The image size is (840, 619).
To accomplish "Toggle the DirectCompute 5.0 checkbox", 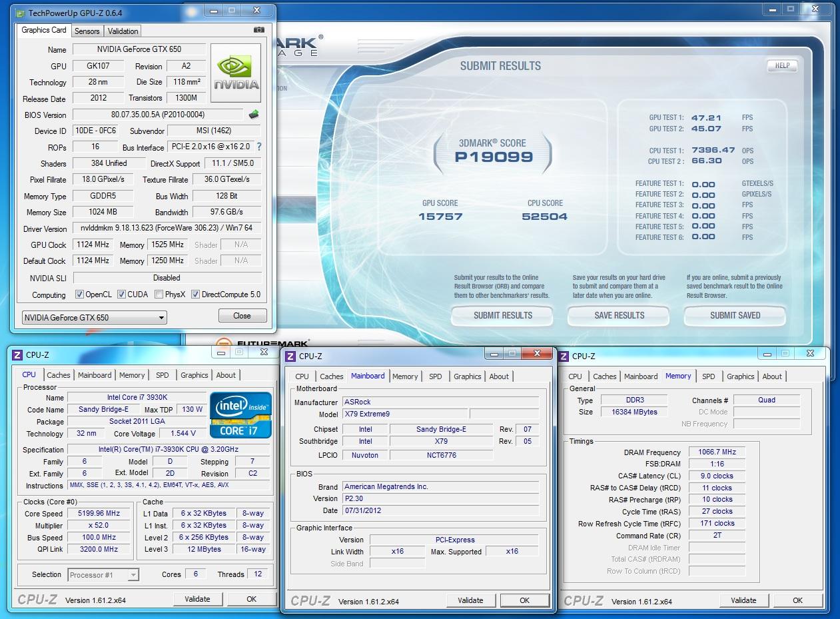I will click(x=195, y=295).
